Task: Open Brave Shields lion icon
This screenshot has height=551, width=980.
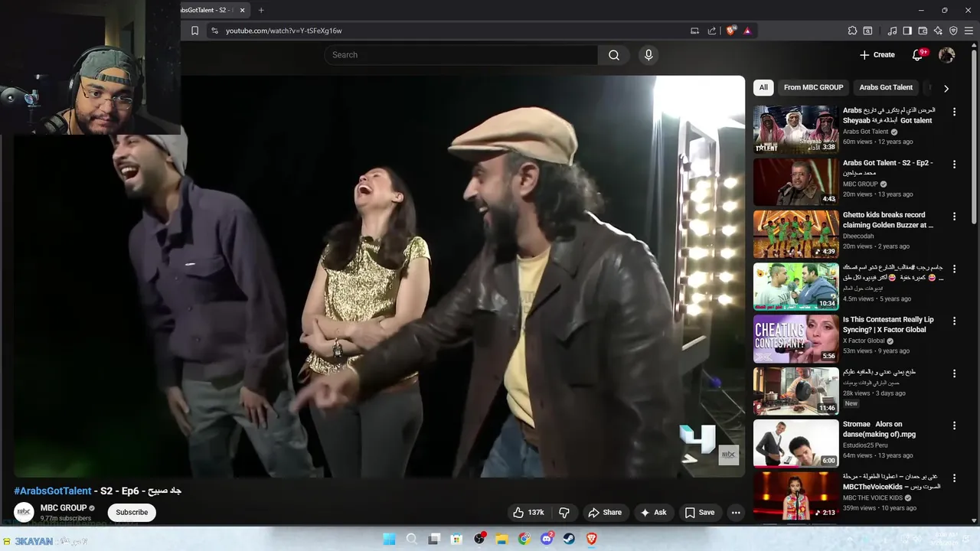Action: [x=731, y=31]
